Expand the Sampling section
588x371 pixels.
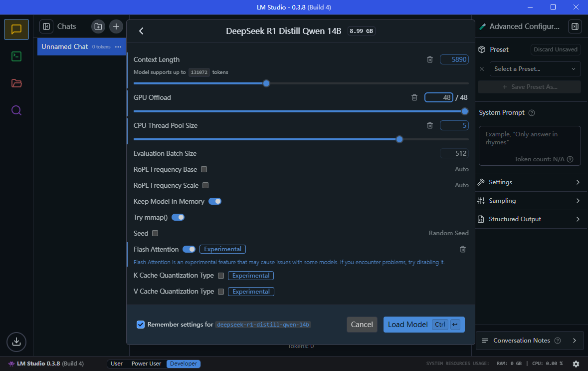530,201
